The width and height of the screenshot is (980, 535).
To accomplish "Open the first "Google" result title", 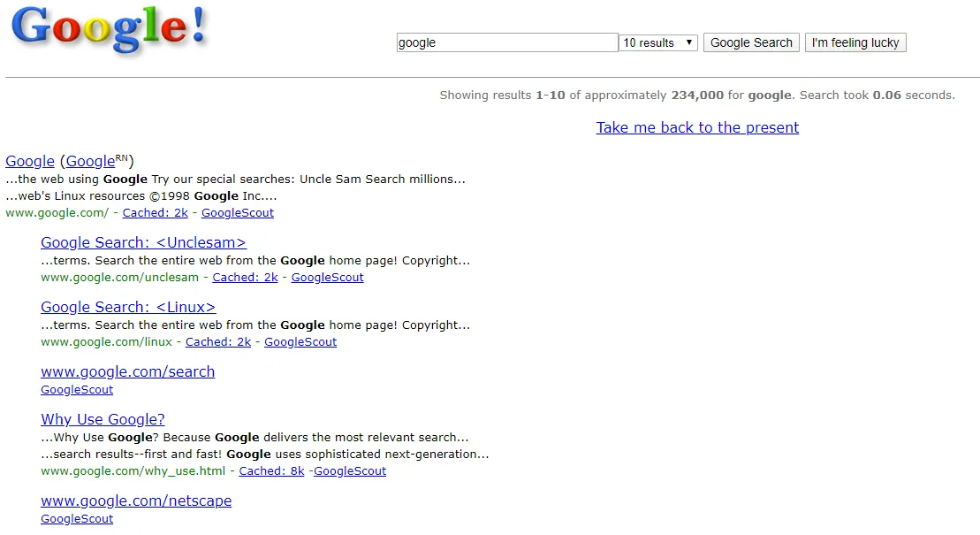I will pyautogui.click(x=30, y=161).
